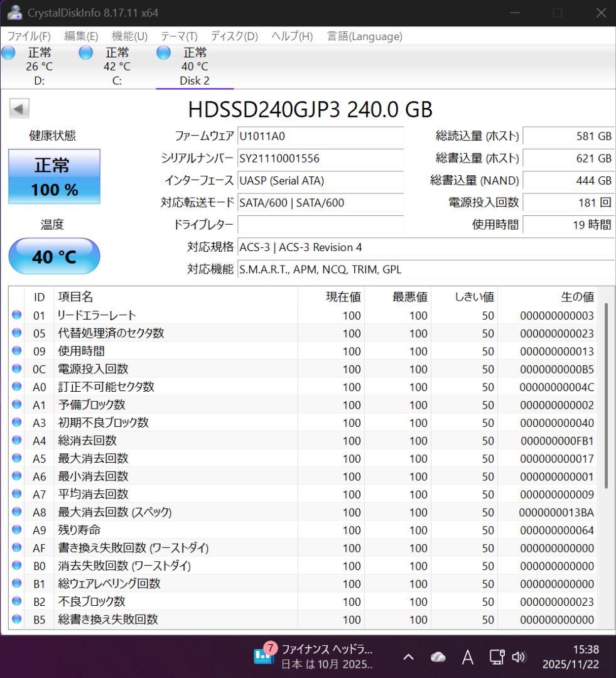Image resolution: width=616 pixels, height=678 pixels.
Task: Click the 40 °C temperature button
Action: (x=54, y=256)
